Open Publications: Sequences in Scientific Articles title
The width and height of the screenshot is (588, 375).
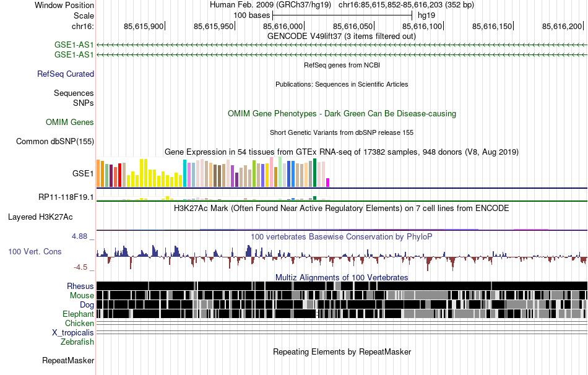coord(342,84)
